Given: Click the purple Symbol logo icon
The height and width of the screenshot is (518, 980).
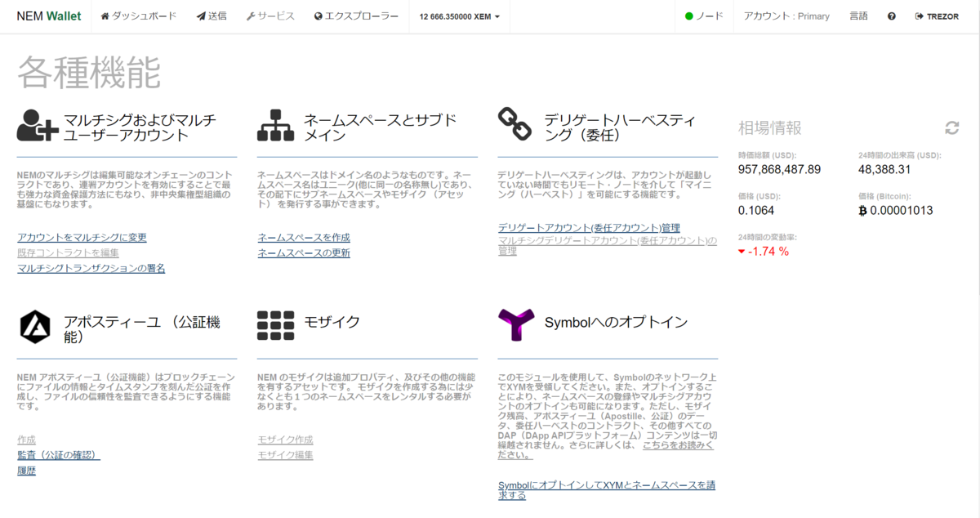Looking at the screenshot, I should point(515,325).
